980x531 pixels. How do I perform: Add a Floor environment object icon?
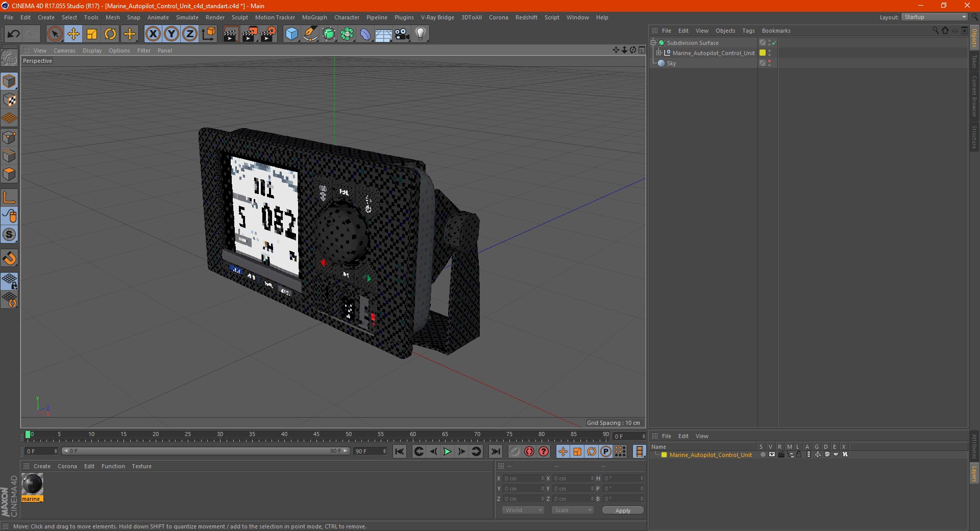pyautogui.click(x=383, y=34)
